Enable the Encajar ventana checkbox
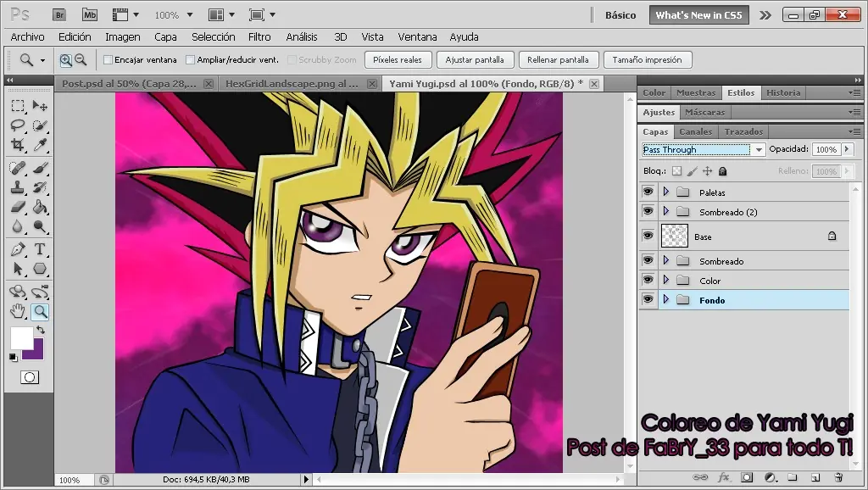Viewport: 868px width, 490px height. (x=108, y=60)
